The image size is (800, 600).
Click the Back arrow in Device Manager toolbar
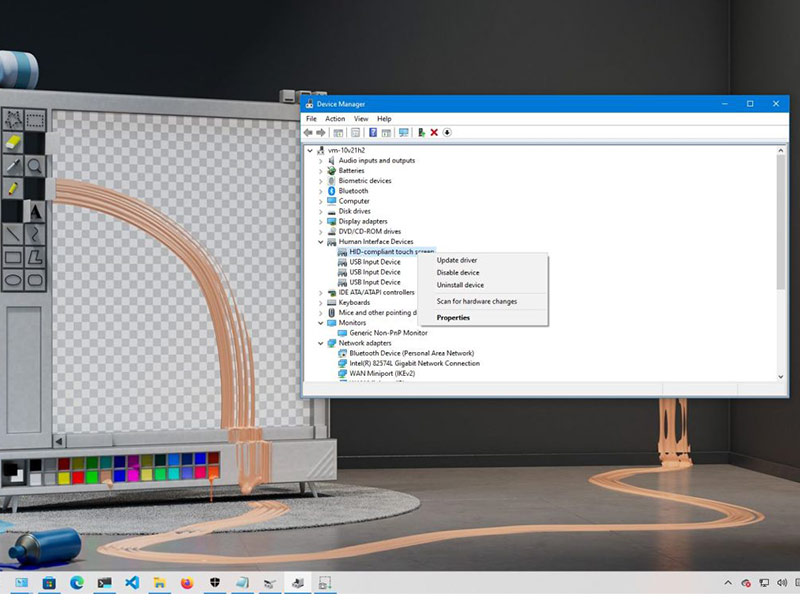(308, 133)
